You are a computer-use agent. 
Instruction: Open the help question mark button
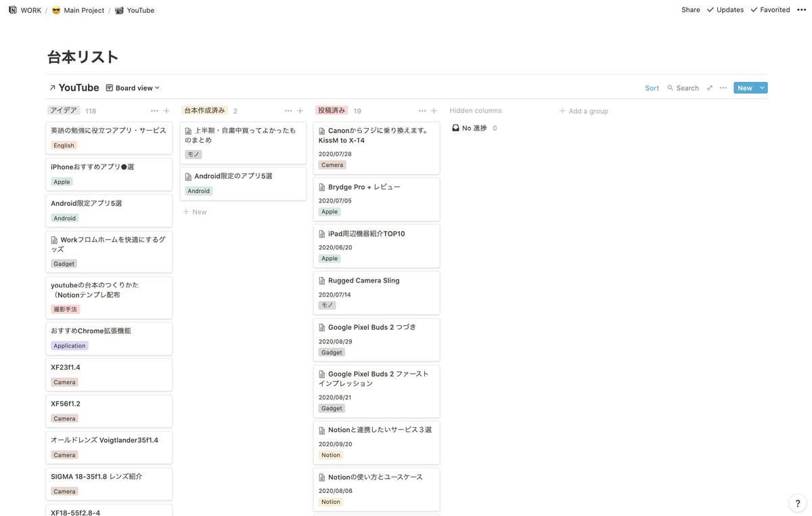(797, 503)
